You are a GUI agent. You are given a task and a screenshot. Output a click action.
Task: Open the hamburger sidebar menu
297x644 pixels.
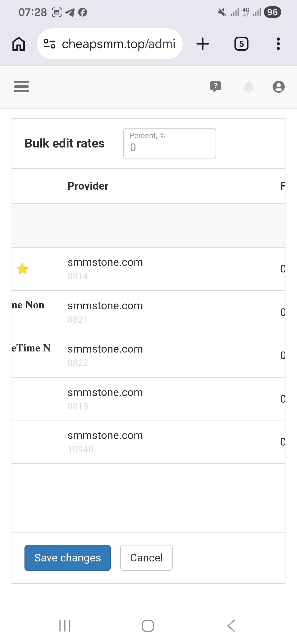(21, 86)
